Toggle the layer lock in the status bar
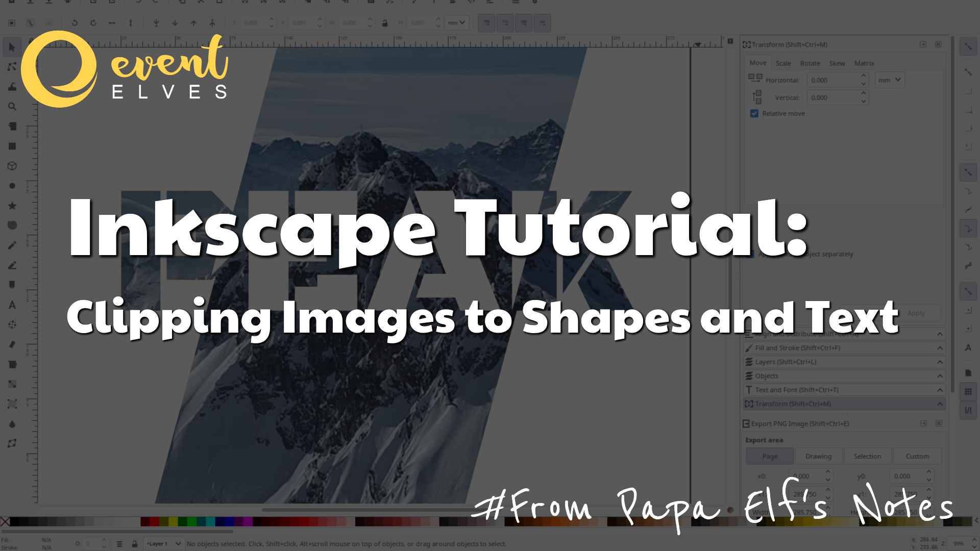 tap(134, 543)
